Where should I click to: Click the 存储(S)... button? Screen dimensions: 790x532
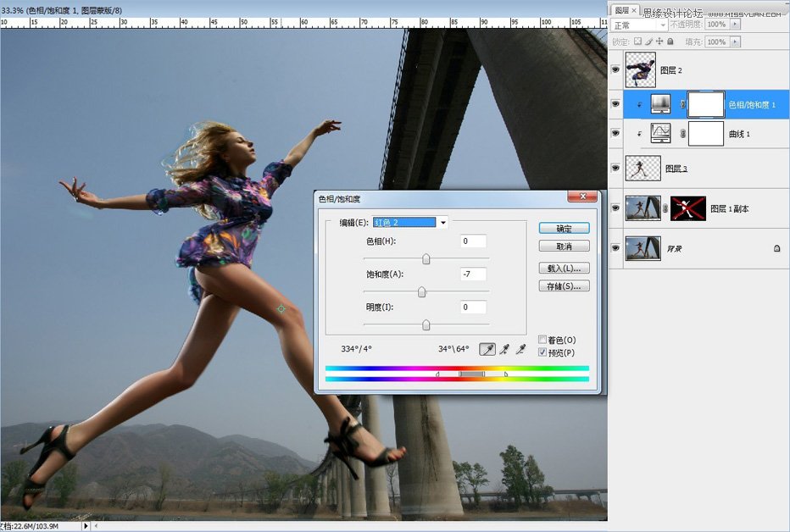click(564, 286)
